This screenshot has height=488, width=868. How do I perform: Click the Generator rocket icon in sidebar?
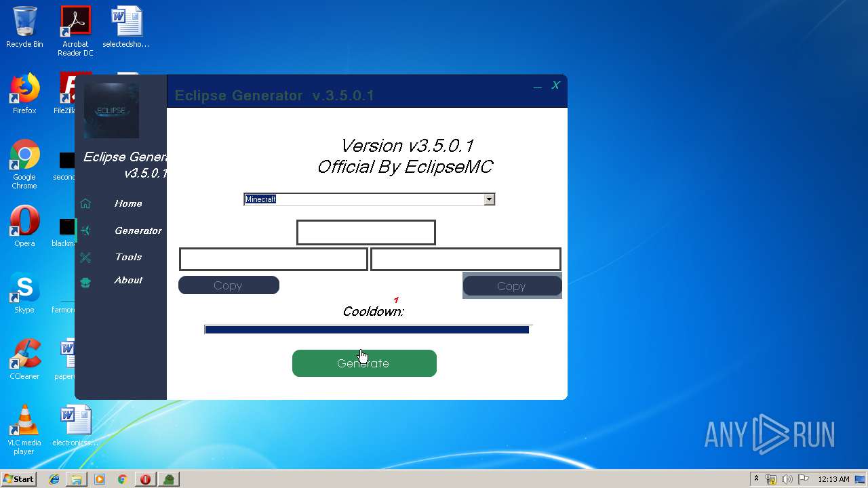tap(85, 230)
